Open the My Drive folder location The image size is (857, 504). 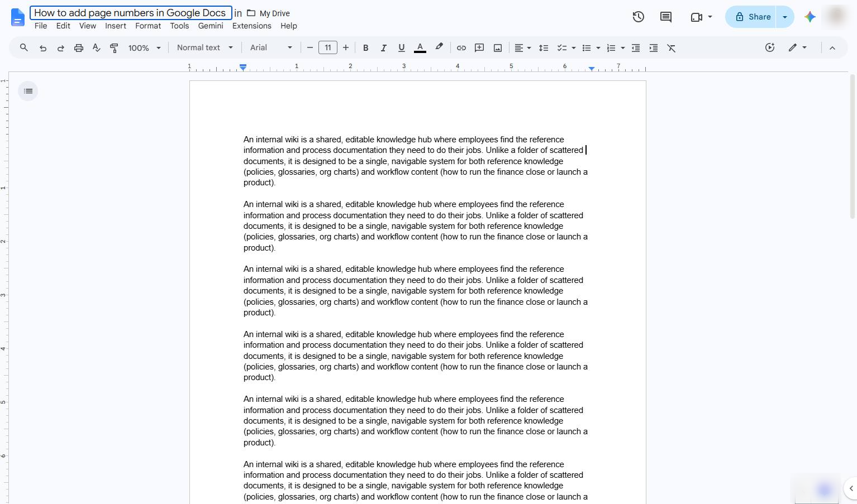tap(268, 13)
